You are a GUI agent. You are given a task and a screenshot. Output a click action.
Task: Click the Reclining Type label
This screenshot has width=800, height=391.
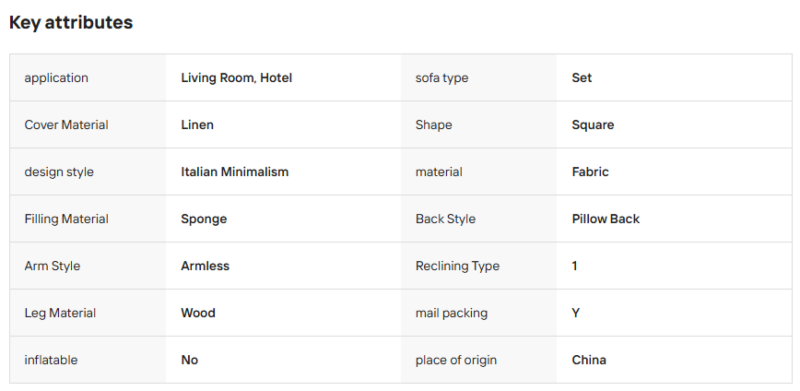(457, 266)
